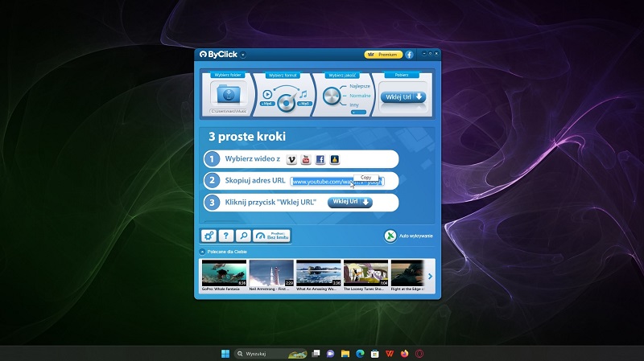Click the magnifier search icon
Viewport: 644px width, 361px height.
(243, 236)
